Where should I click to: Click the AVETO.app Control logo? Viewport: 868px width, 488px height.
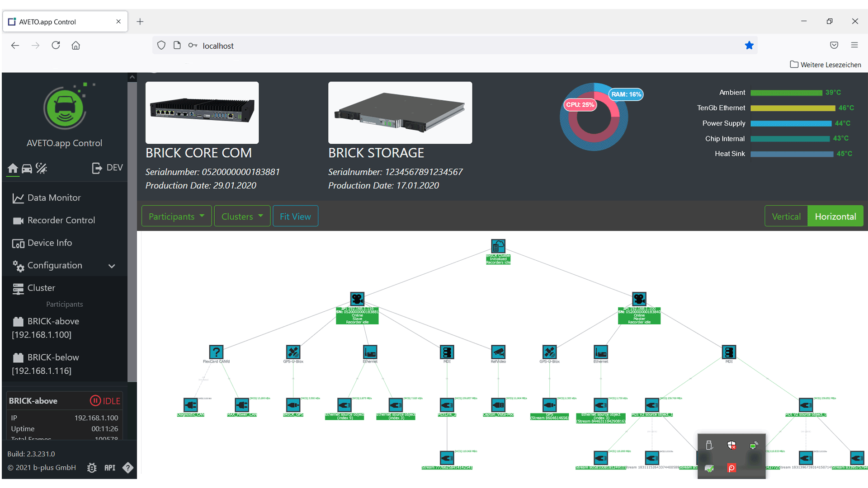coord(64,108)
